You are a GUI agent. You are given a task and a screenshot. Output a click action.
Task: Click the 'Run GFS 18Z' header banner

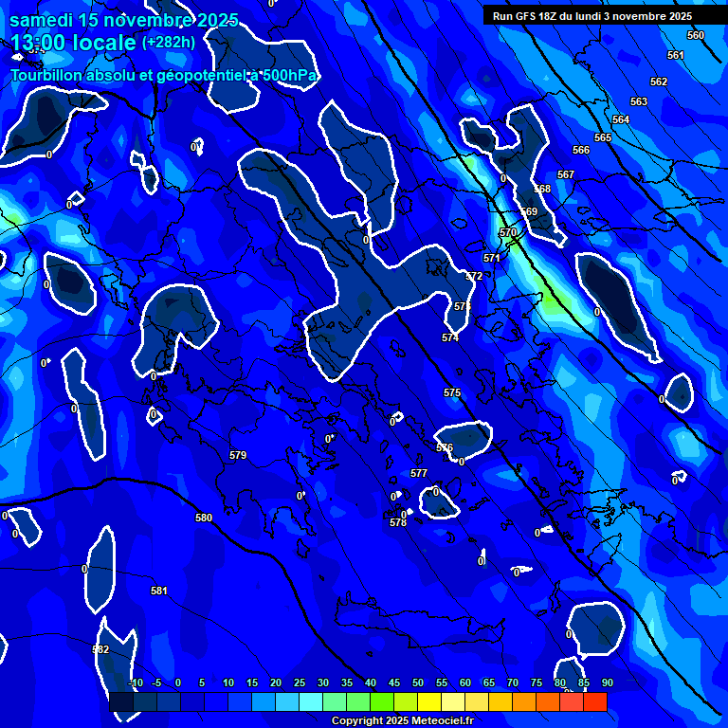coord(591,16)
